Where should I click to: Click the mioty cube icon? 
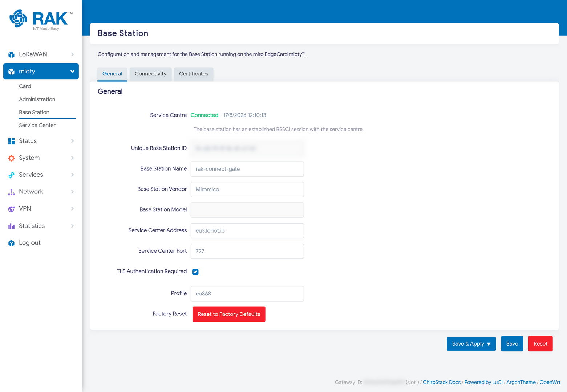coord(12,72)
